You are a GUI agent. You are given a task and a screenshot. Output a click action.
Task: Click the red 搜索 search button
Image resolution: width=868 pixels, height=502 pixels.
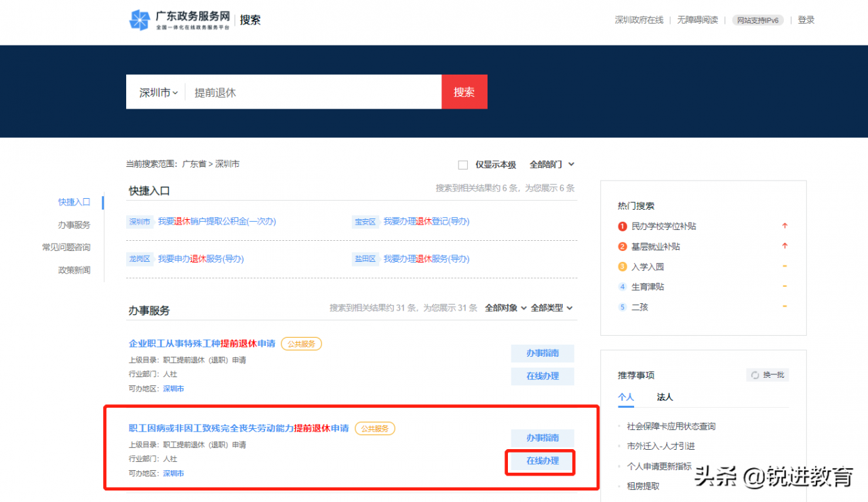pyautogui.click(x=464, y=92)
